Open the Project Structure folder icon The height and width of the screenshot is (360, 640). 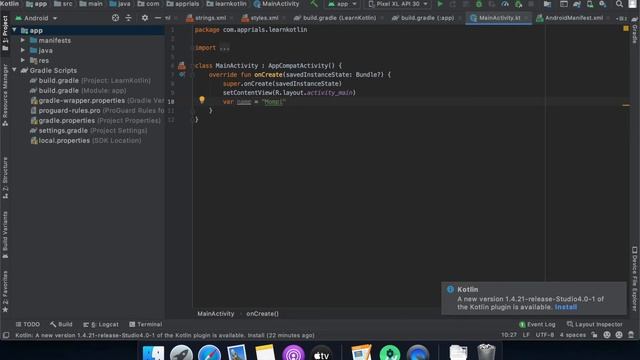point(547,4)
